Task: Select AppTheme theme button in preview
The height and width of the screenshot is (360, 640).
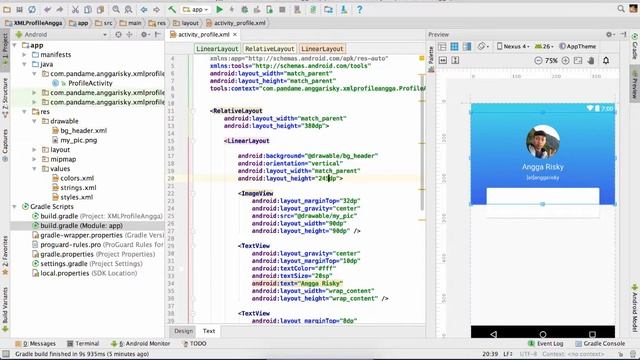Action: click(578, 47)
